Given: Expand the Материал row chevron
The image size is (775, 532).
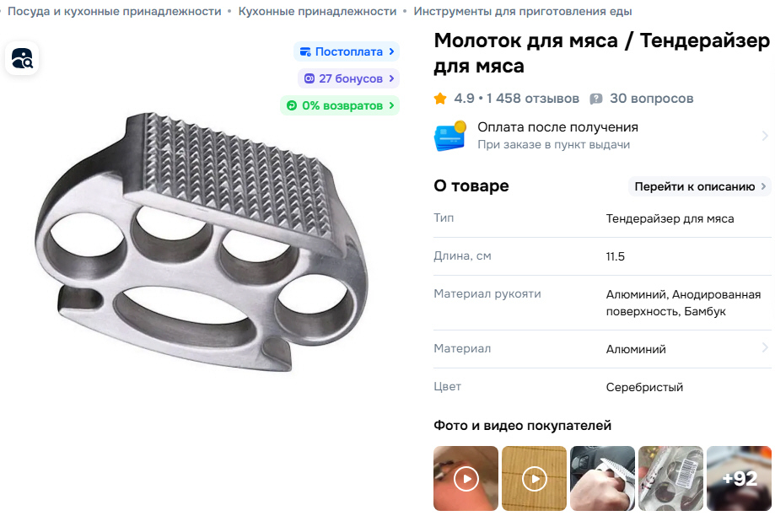Looking at the screenshot, I should coord(765,347).
